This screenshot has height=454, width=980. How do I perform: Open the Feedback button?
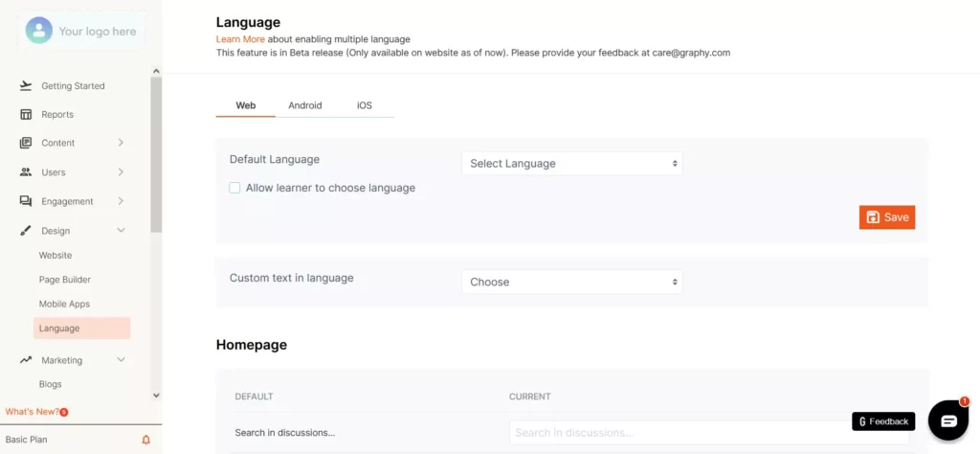883,421
